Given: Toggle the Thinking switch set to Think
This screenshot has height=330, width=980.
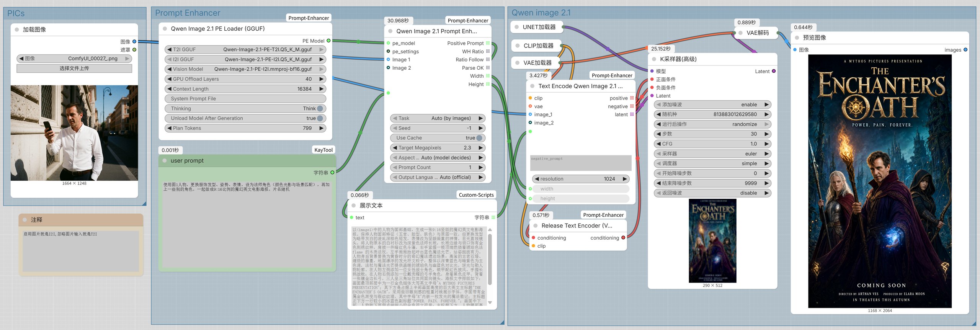Looking at the screenshot, I should click(x=320, y=109).
